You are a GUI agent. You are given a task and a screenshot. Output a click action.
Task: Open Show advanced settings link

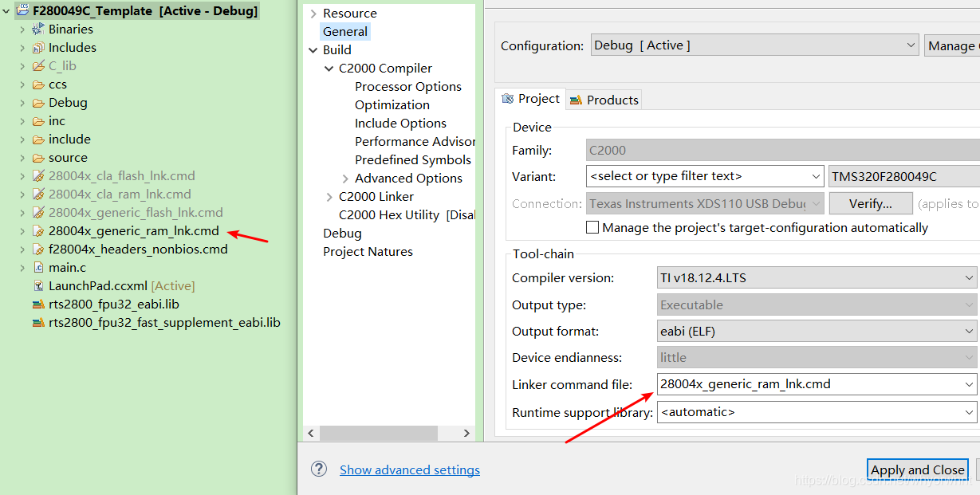tap(410, 469)
